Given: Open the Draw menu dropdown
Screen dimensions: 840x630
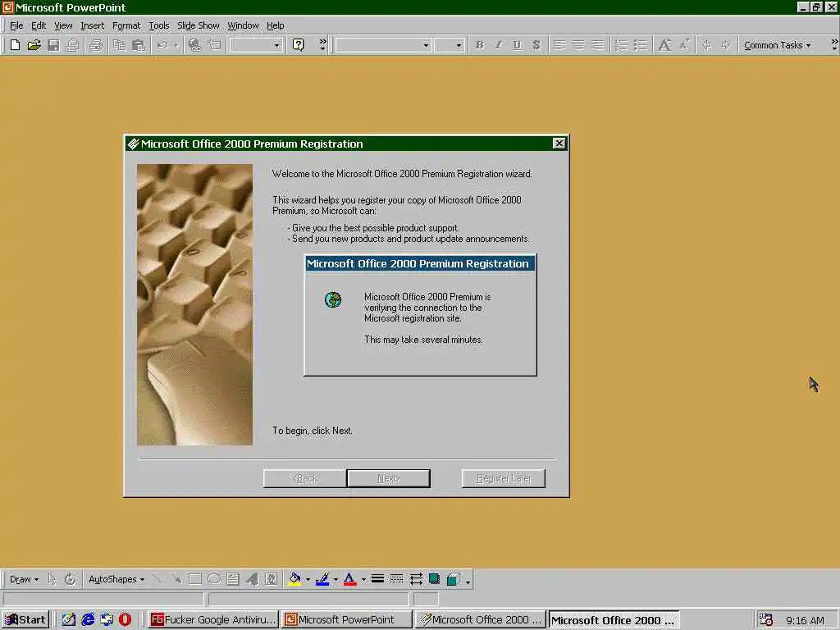Looking at the screenshot, I should (24, 579).
